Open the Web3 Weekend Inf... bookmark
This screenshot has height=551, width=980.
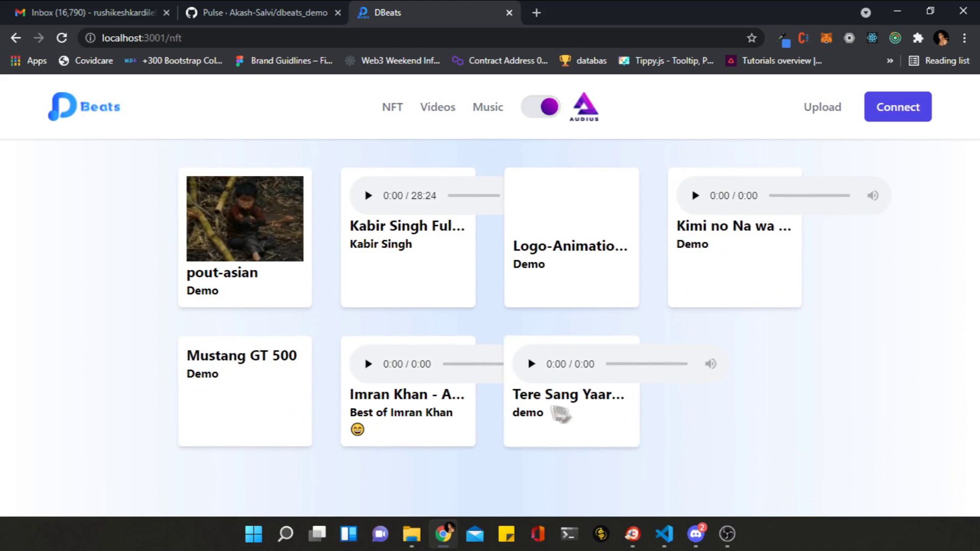point(393,61)
